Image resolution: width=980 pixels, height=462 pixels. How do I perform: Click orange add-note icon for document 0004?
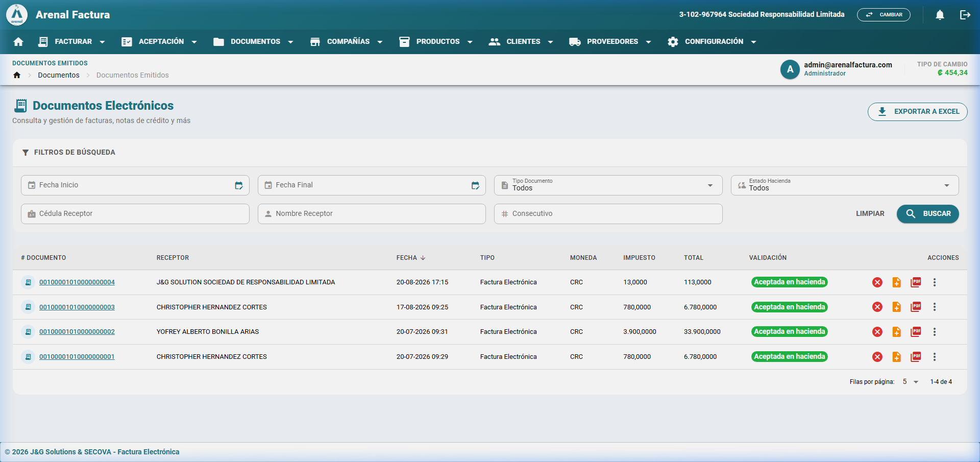tap(896, 282)
